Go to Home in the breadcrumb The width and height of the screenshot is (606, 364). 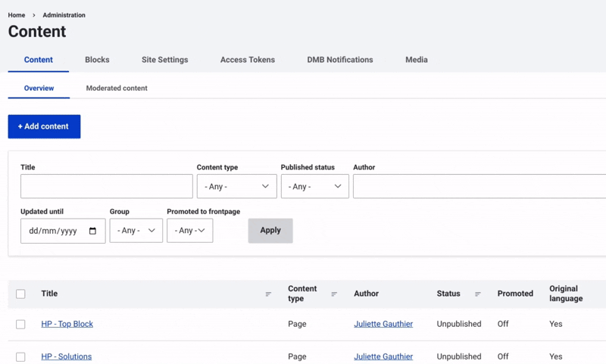coord(17,15)
